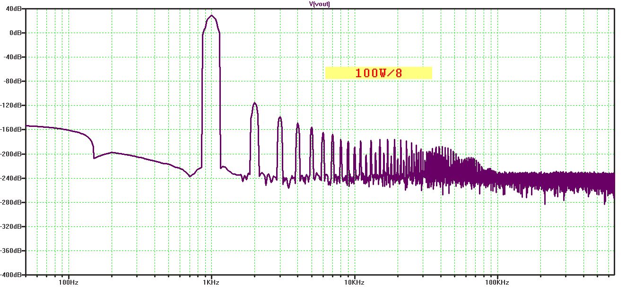Click the 1KHz fundamental peak top
Viewport: 644px width, 287px height.
[211, 16]
